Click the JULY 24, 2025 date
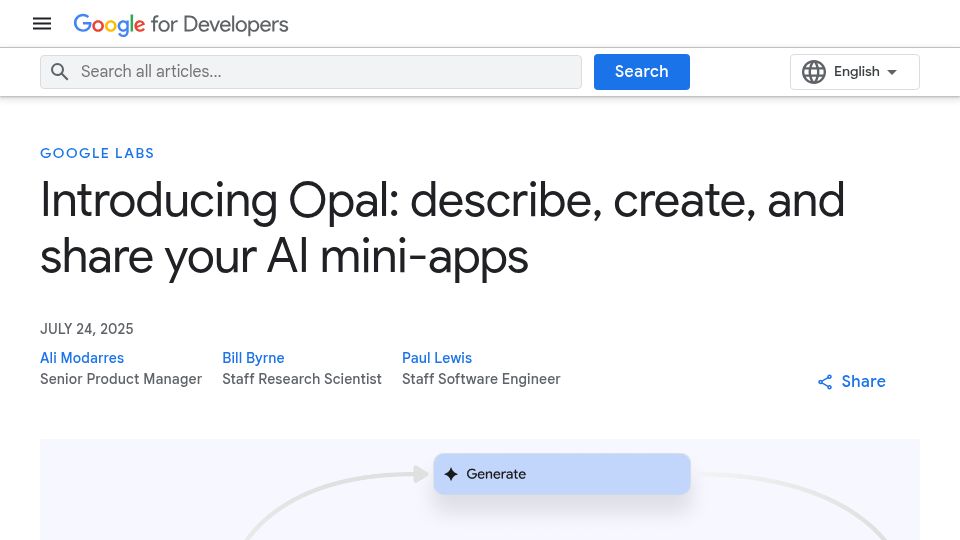 87,329
